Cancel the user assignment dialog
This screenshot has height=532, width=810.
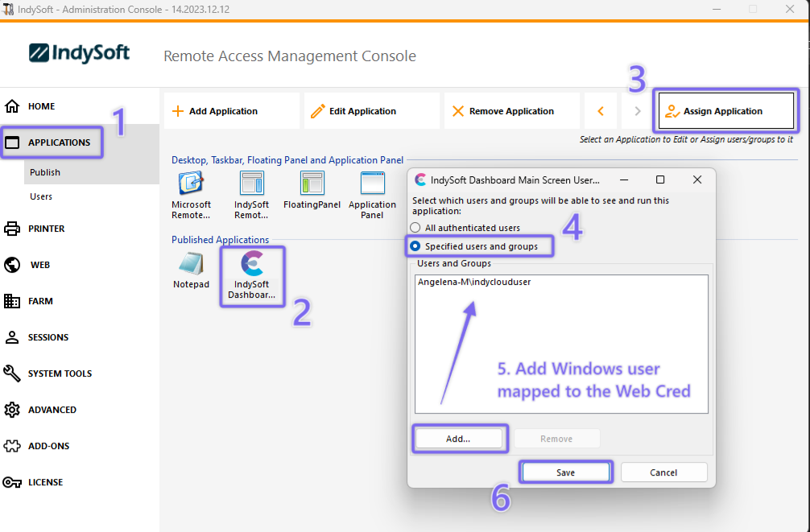[x=663, y=472]
